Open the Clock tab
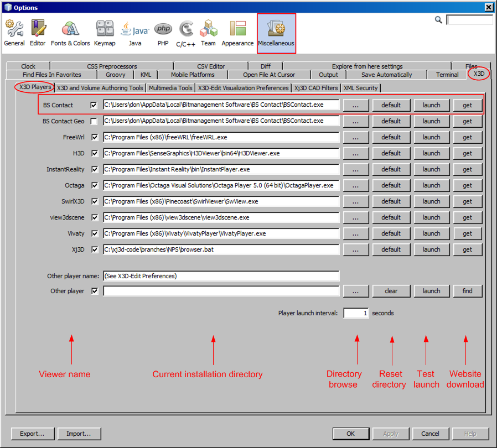 (28, 66)
